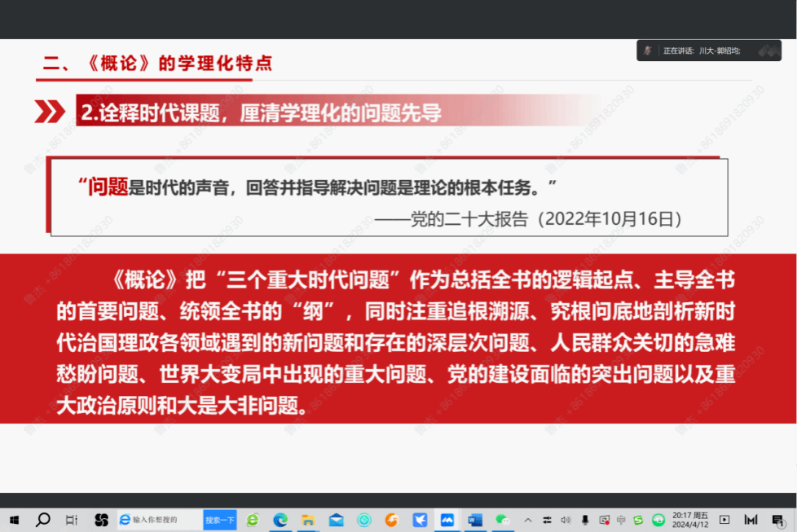
Task: Open the Mail app in taskbar
Action: [x=336, y=520]
